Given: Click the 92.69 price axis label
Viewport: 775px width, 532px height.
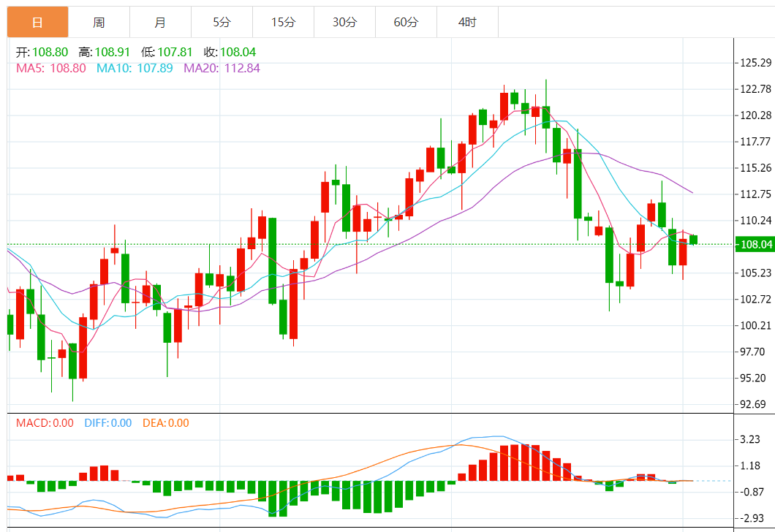Looking at the screenshot, I should 753,404.
